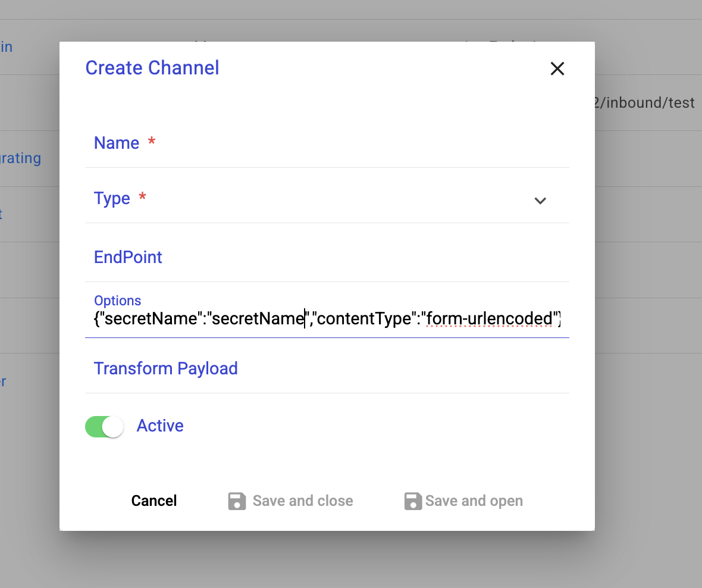This screenshot has width=702, height=588.
Task: Click the underlined form-urlencoded text in Options
Action: click(x=490, y=319)
